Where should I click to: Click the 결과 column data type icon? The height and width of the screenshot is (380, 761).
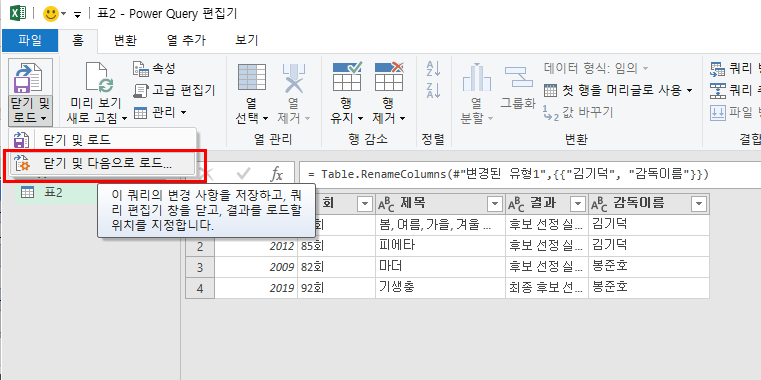[x=517, y=205]
